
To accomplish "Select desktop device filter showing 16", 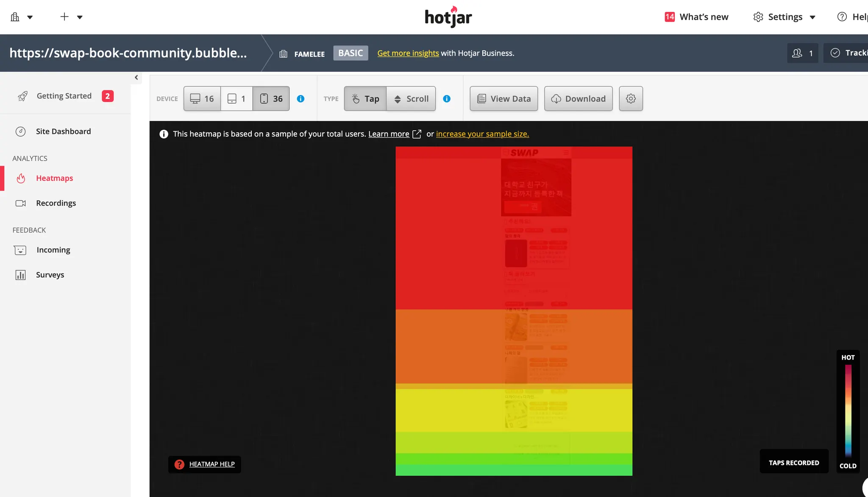I will 202,99.
